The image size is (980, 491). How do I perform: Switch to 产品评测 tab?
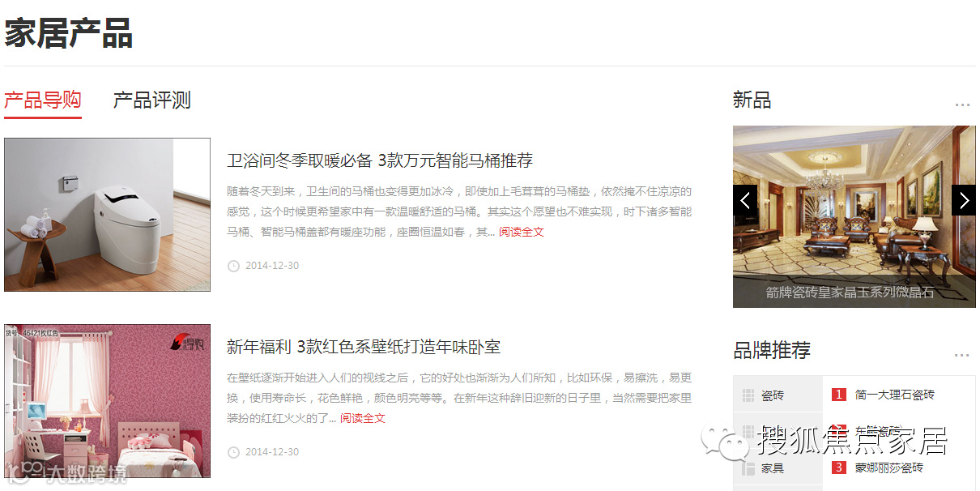click(151, 100)
